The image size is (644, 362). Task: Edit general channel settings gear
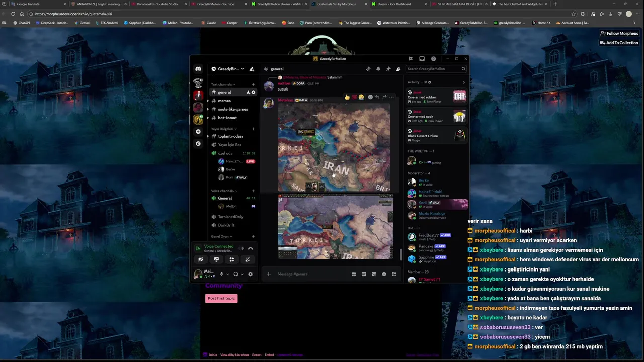point(253,92)
